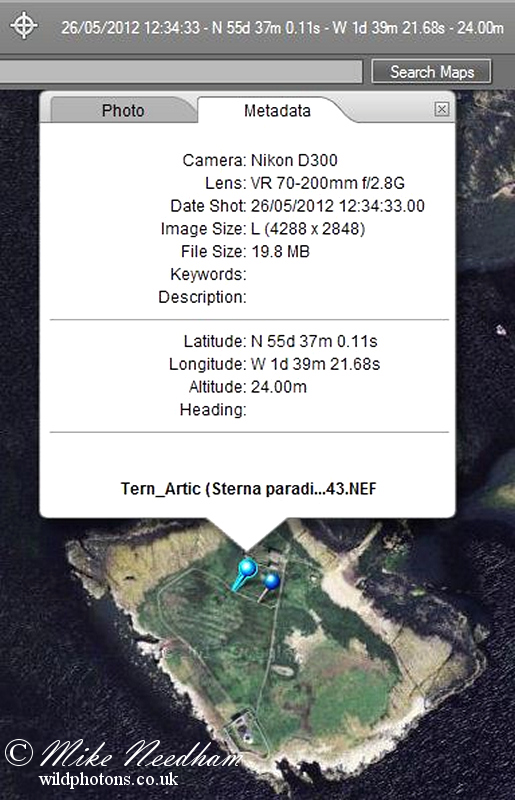This screenshot has height=800, width=515.
Task: Click the dark blue map pin
Action: [x=269, y=585]
